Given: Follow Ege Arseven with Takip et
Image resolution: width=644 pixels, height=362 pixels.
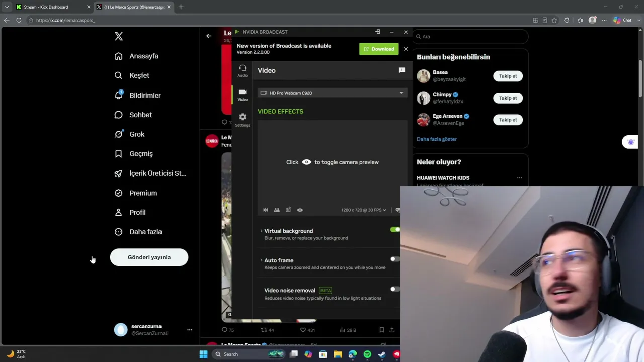Looking at the screenshot, I should [x=508, y=120].
